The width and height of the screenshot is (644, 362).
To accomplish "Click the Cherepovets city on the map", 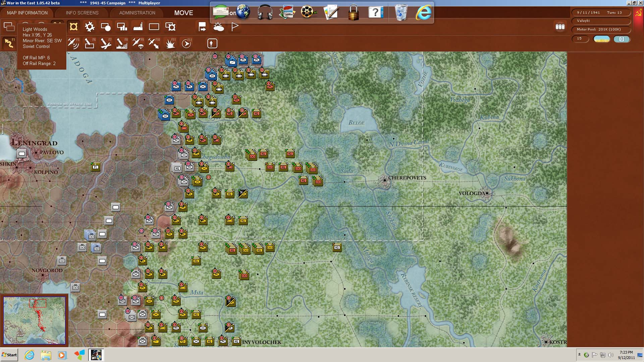I will pyautogui.click(x=385, y=180).
